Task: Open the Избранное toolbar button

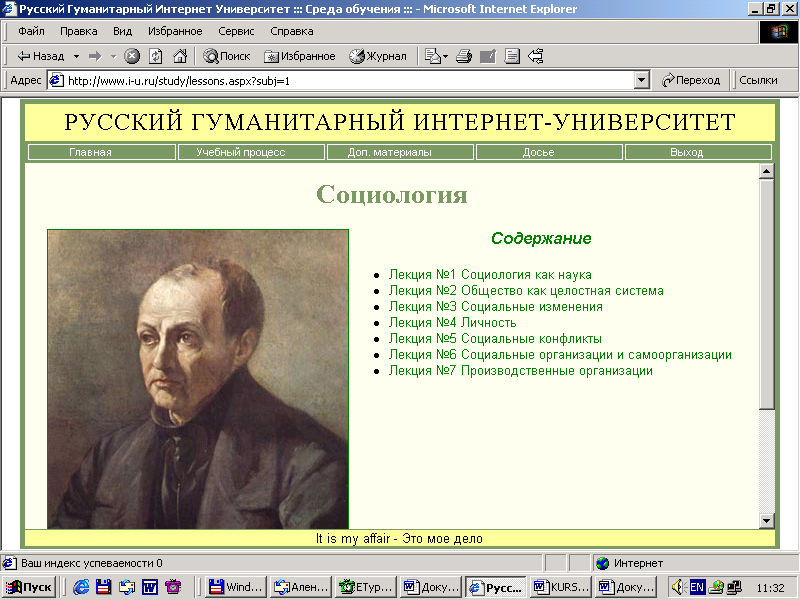Action: click(299, 56)
